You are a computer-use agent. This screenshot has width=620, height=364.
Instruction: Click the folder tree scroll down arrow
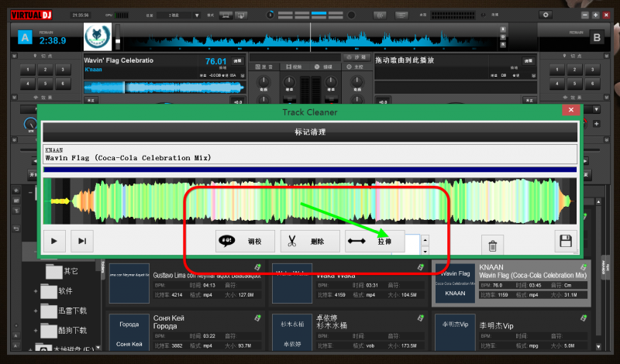point(98,348)
